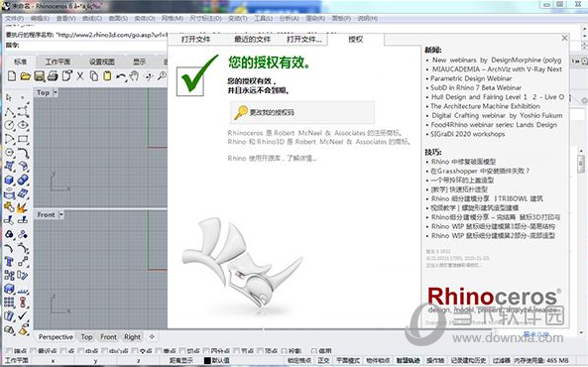Toggle the 中点 osnap checkbox
The width and height of the screenshot is (588, 367).
point(80,351)
